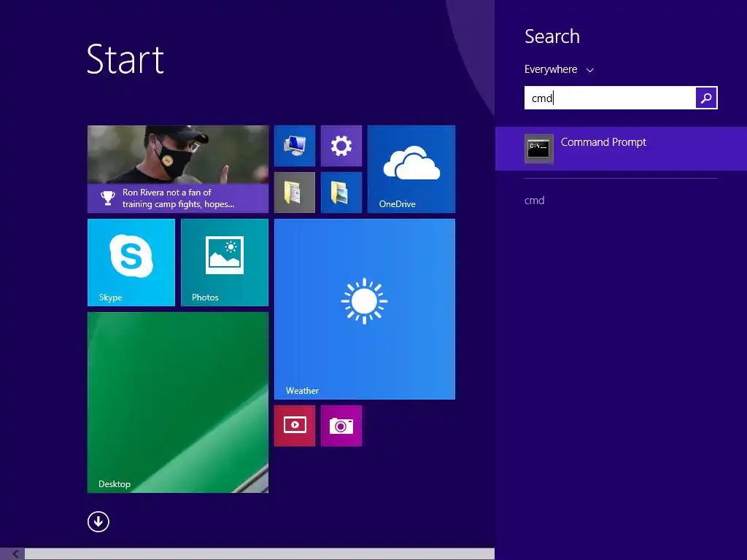Launch the magenta Camera tile

(341, 426)
